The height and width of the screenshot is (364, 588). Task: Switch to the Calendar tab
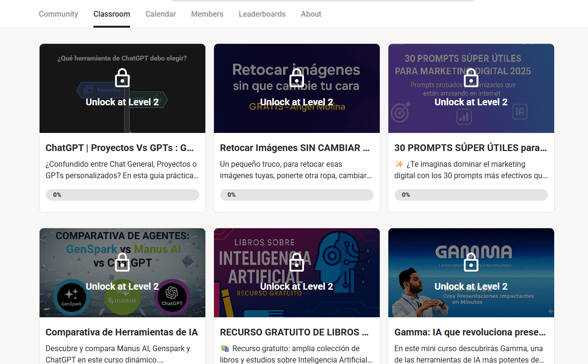pos(161,14)
